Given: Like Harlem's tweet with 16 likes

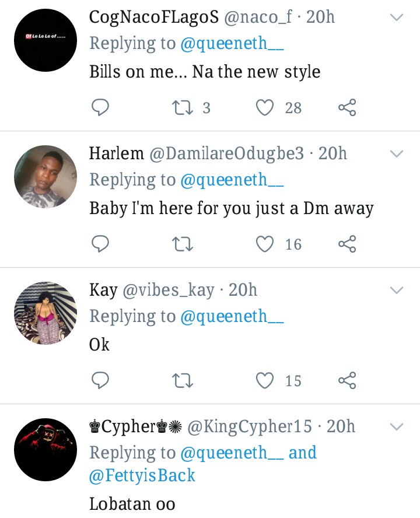Looking at the screenshot, I should [x=265, y=244].
